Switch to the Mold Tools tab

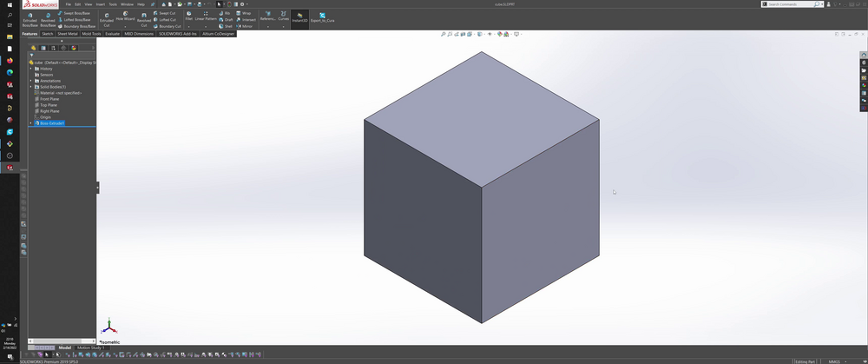click(x=92, y=34)
